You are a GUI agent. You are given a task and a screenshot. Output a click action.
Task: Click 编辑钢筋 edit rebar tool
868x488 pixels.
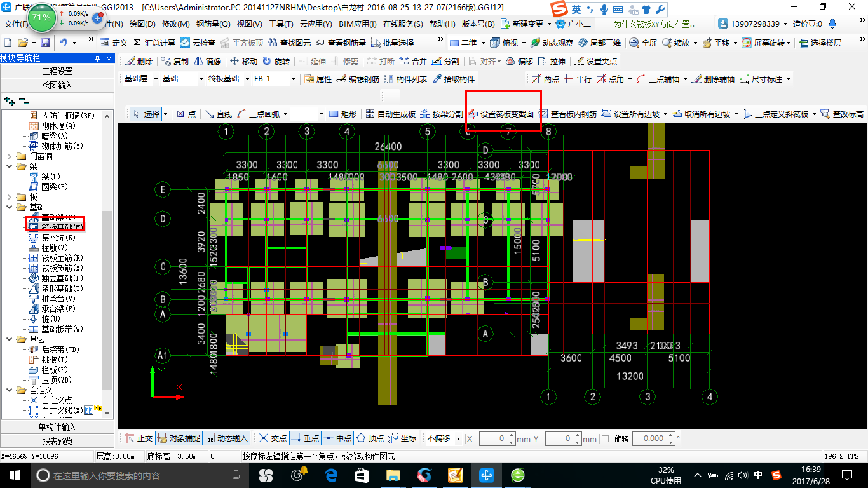point(358,79)
